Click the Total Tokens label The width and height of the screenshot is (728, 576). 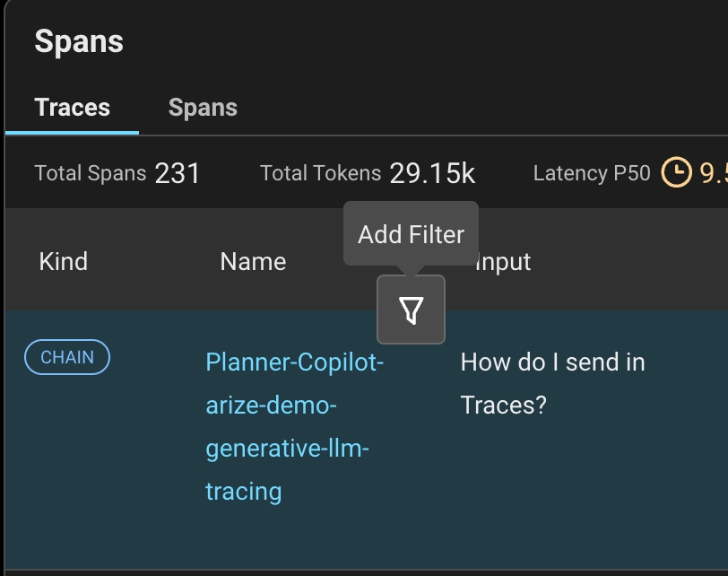320,173
